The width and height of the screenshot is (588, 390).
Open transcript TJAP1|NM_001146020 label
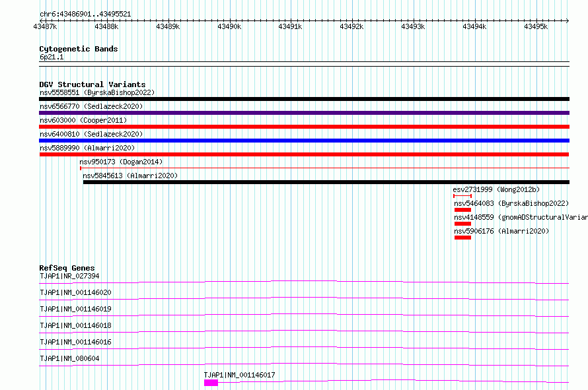point(75,292)
